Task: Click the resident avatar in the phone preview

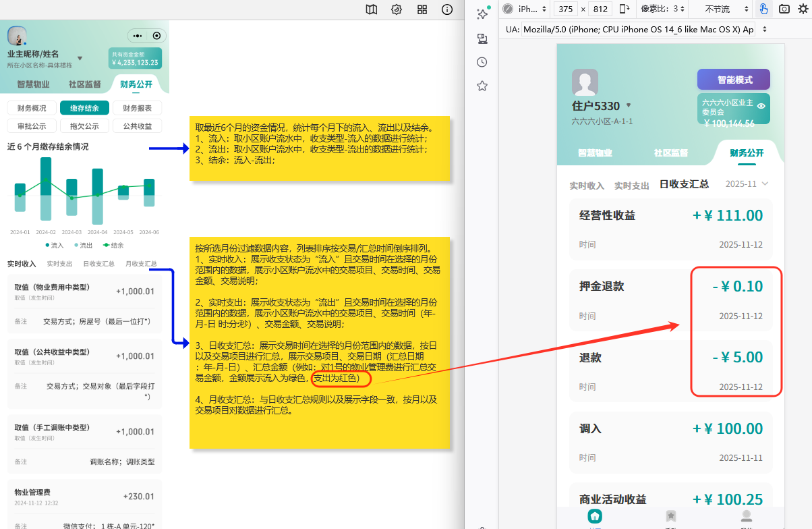Action: click(585, 82)
